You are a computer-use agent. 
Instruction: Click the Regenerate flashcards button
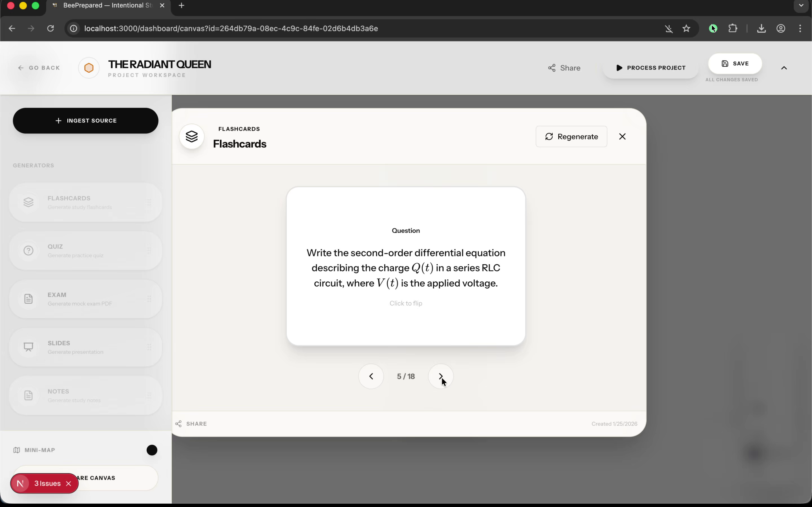pos(571,137)
